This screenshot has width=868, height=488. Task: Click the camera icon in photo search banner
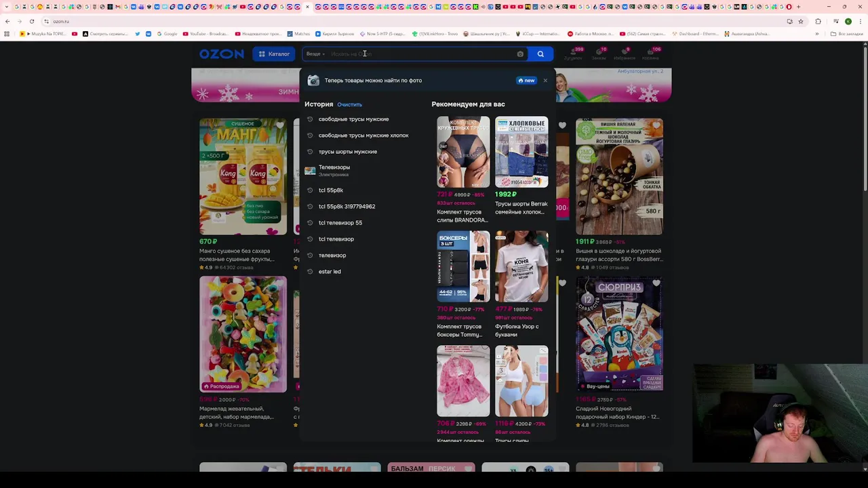[313, 81]
